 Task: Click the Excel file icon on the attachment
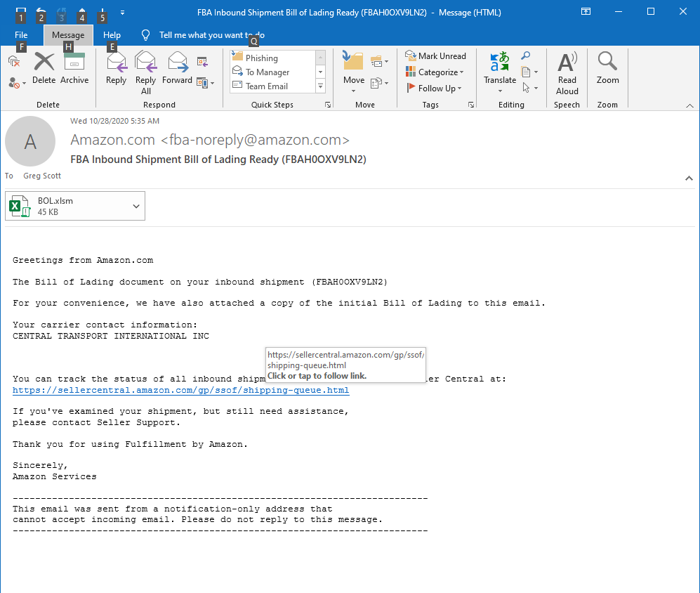[20, 206]
